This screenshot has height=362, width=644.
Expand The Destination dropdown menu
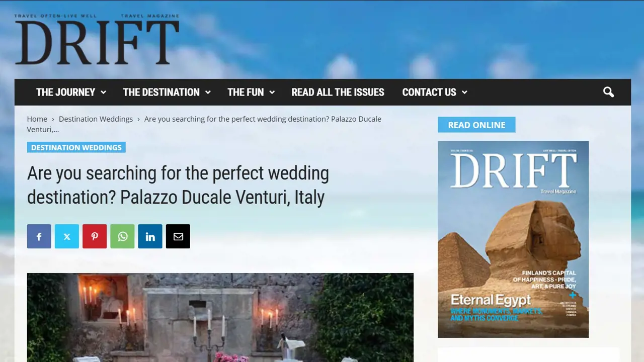pyautogui.click(x=167, y=92)
